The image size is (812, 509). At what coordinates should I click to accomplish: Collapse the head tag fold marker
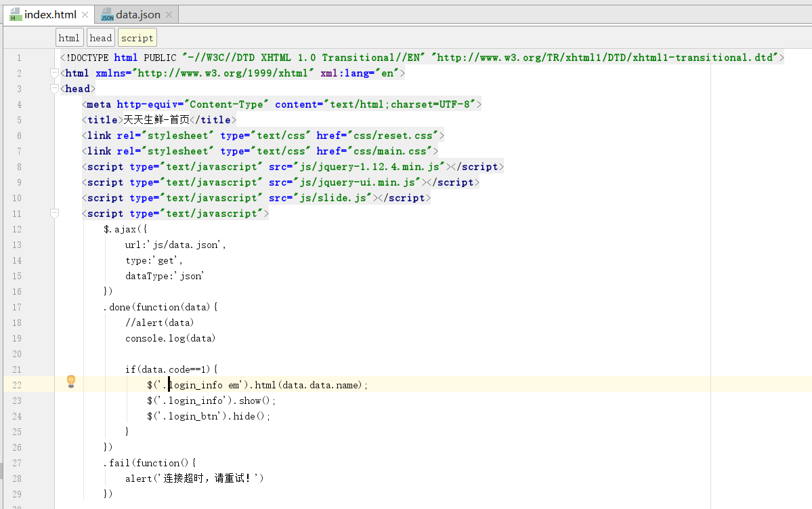click(54, 89)
